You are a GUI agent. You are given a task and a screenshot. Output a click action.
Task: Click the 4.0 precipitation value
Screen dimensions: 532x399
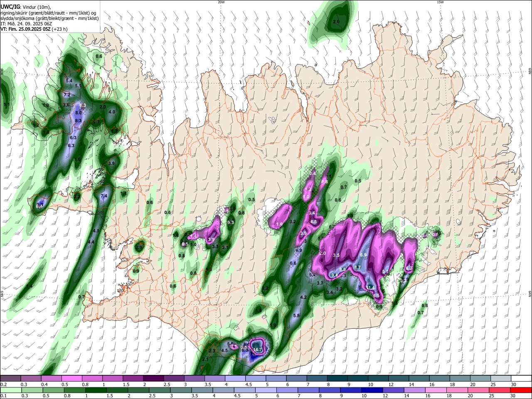click(x=111, y=112)
